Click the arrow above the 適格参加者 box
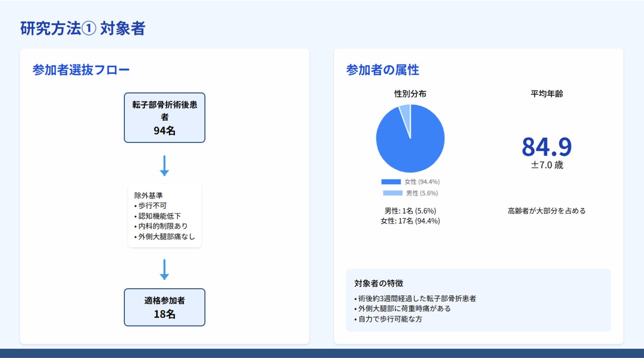644x358 pixels. pyautogui.click(x=164, y=269)
